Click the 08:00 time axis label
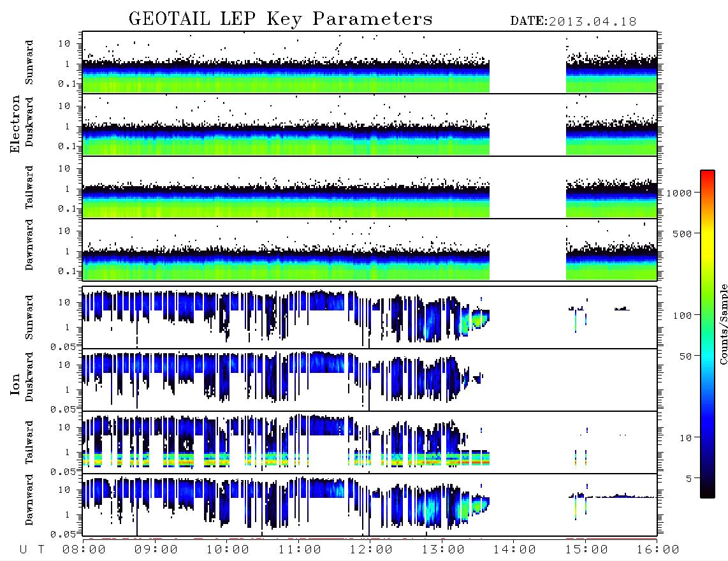This screenshot has width=728, height=561. tap(84, 550)
